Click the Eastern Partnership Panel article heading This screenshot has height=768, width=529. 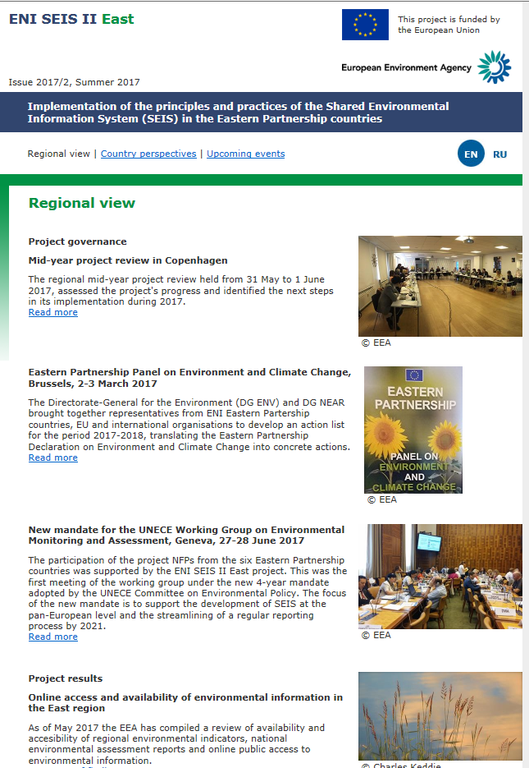coord(190,378)
